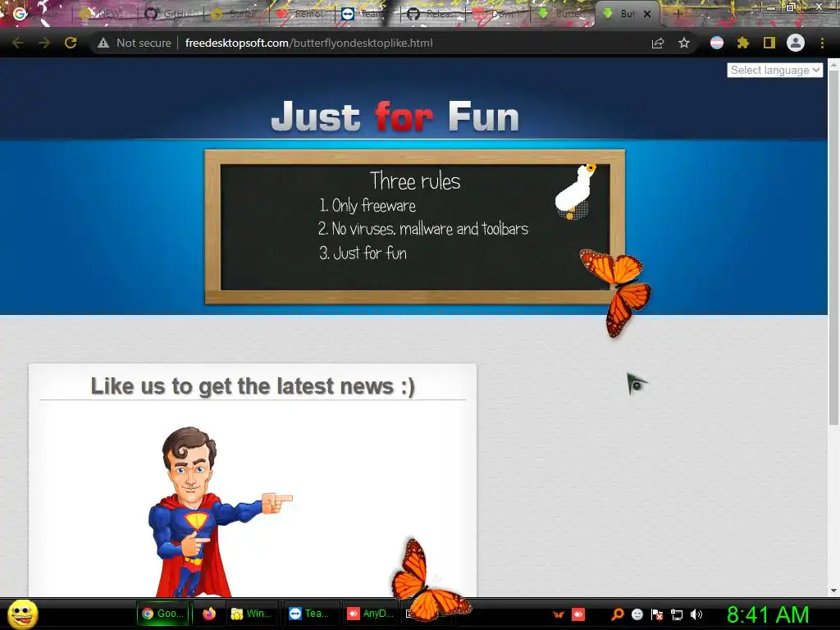
Task: Click the vertical scrollbar thumb
Action: pos(833,246)
